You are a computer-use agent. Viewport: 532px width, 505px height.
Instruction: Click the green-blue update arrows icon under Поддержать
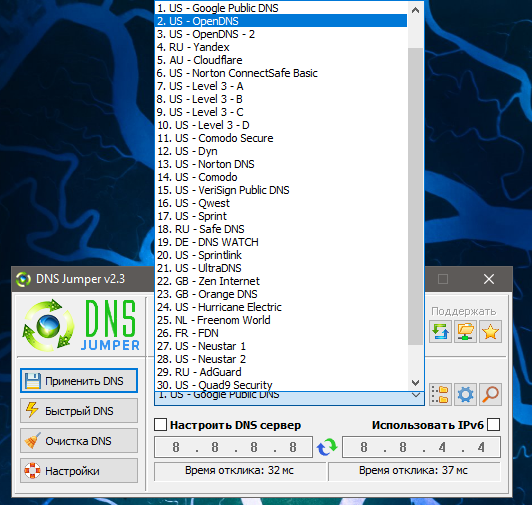440,331
